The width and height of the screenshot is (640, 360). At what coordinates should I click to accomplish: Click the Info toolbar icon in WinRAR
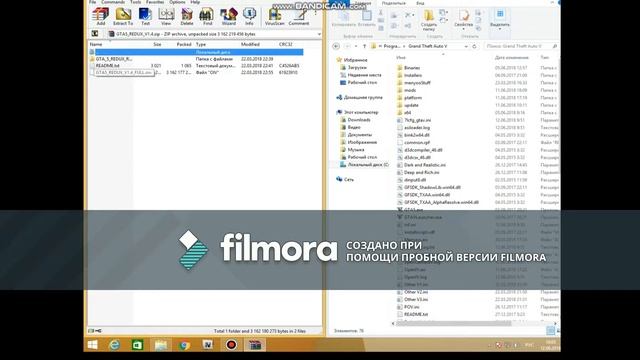249,17
